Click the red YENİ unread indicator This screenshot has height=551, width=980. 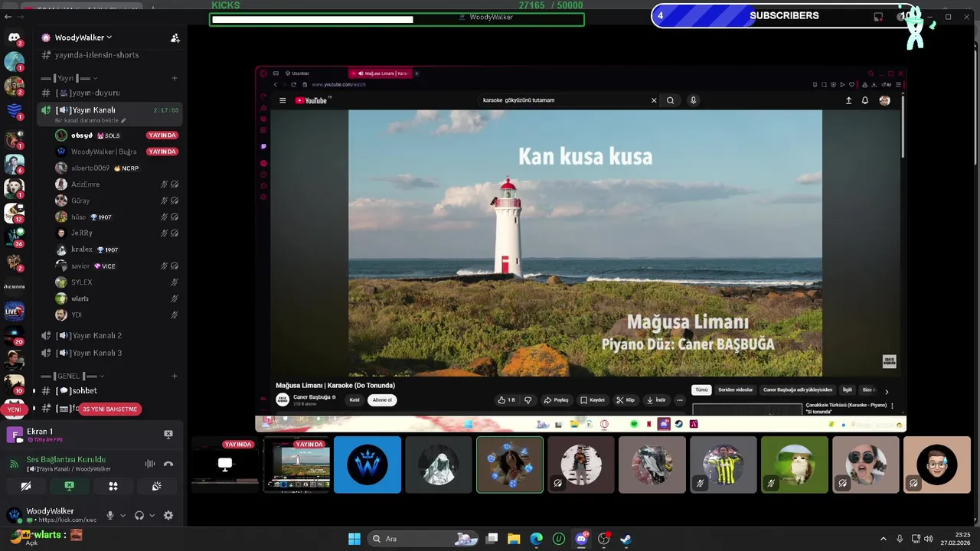coord(14,409)
